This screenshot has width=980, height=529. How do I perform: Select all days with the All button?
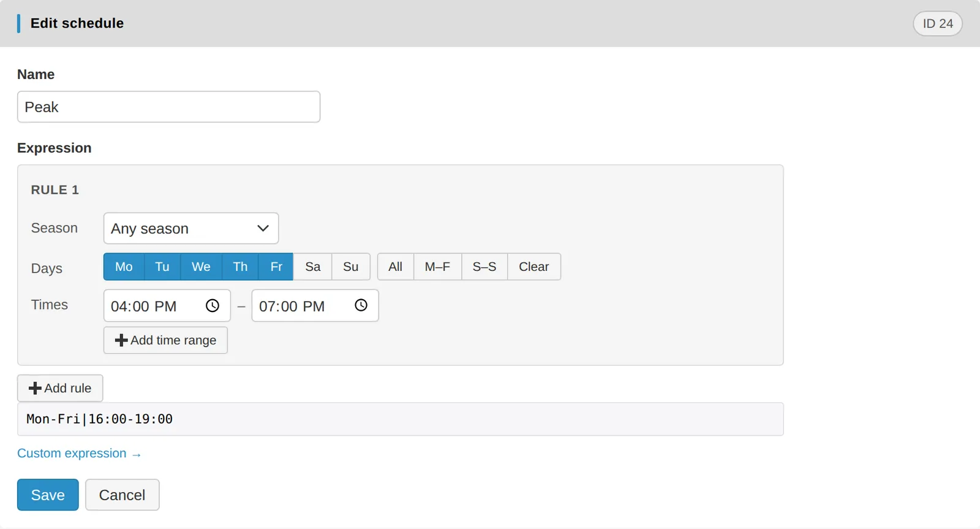396,267
